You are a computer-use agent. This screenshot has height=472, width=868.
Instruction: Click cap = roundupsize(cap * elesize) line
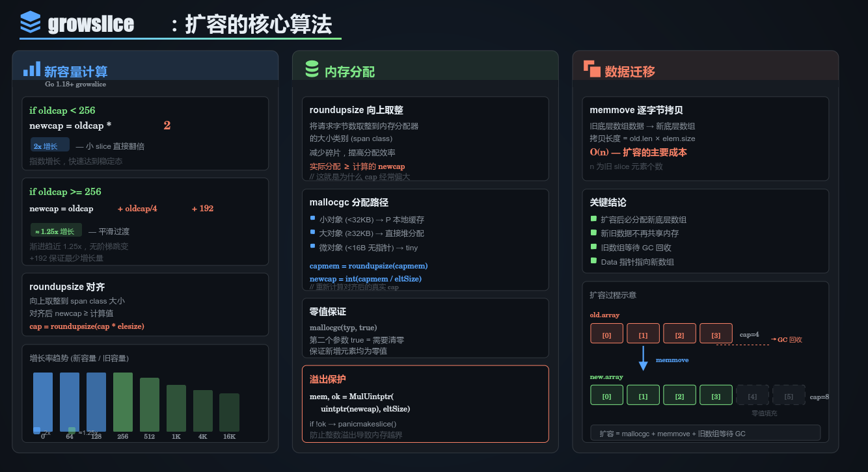[87, 326]
